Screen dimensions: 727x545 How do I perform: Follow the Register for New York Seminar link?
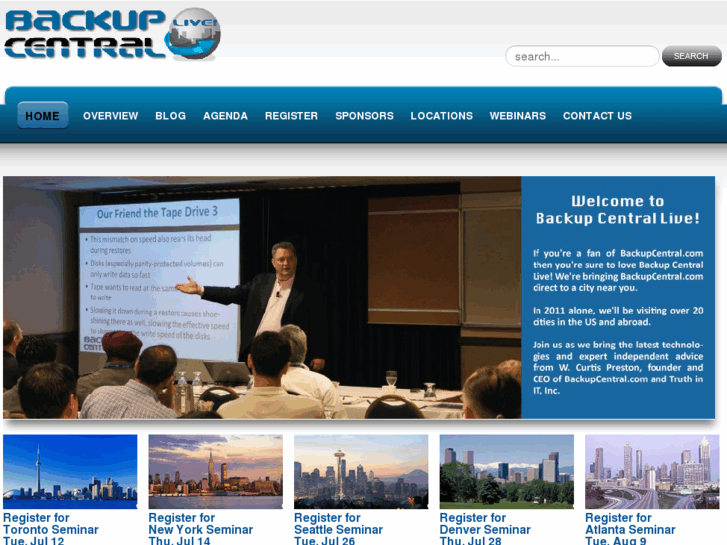(201, 529)
